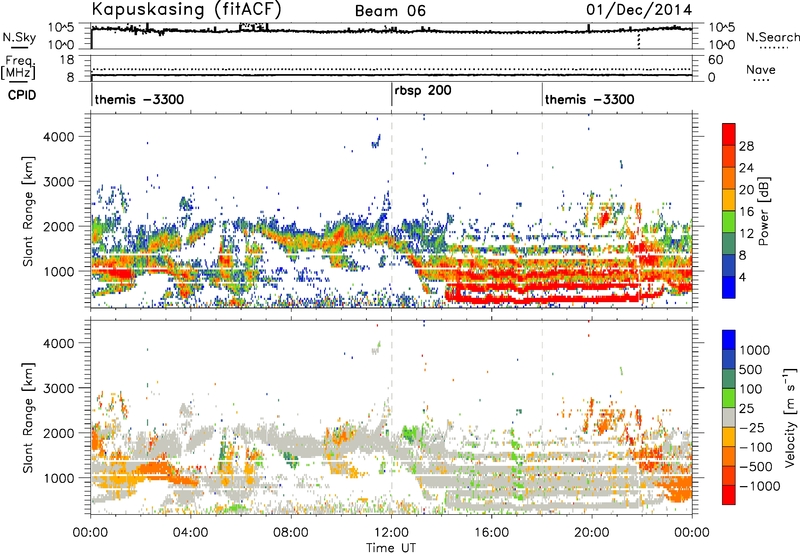
Task: Click the 'Beam 06' label
Action: 390,11
